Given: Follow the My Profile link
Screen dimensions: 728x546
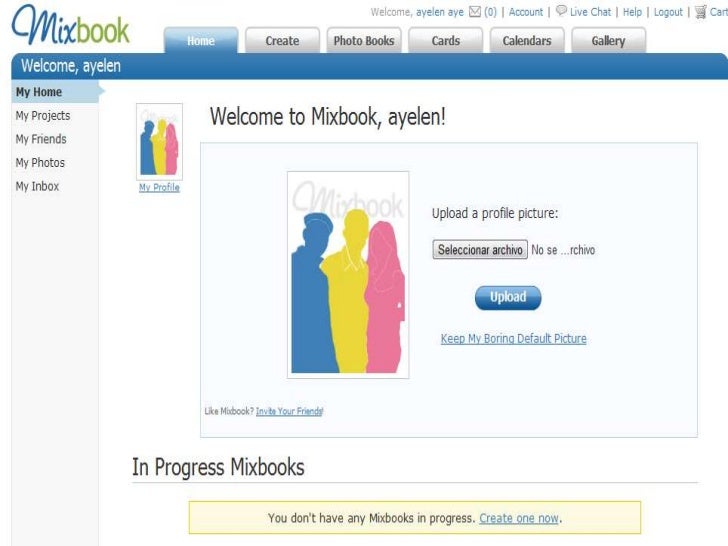Looking at the screenshot, I should pos(159,188).
